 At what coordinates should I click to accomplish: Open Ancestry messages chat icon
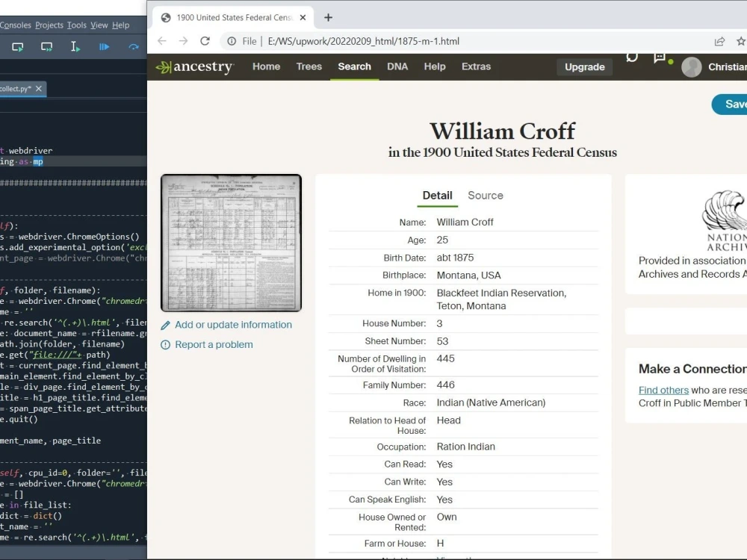click(632, 57)
